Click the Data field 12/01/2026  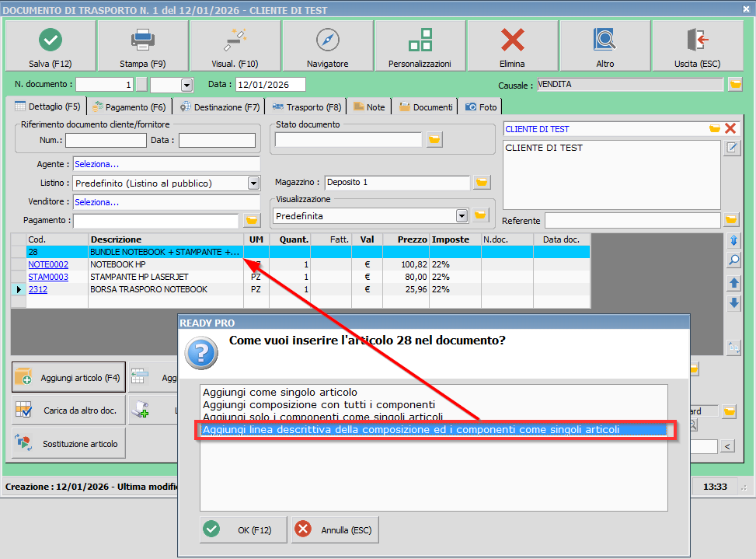coord(270,85)
